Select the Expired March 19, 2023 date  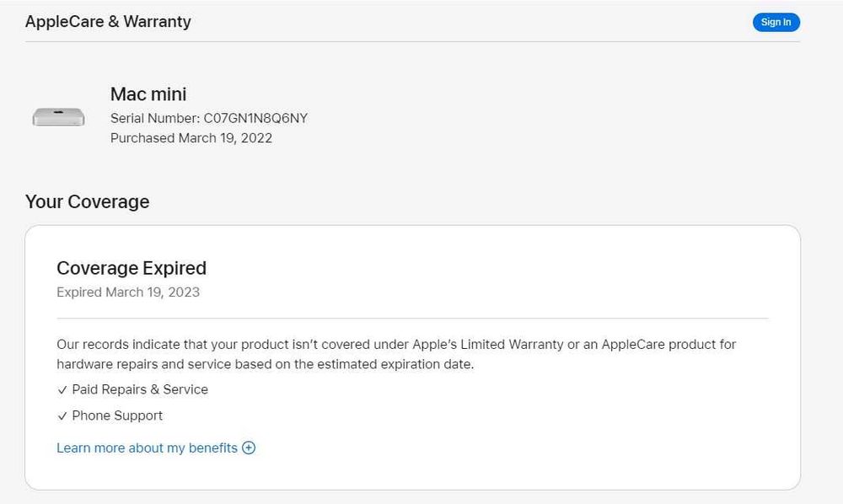(x=128, y=292)
